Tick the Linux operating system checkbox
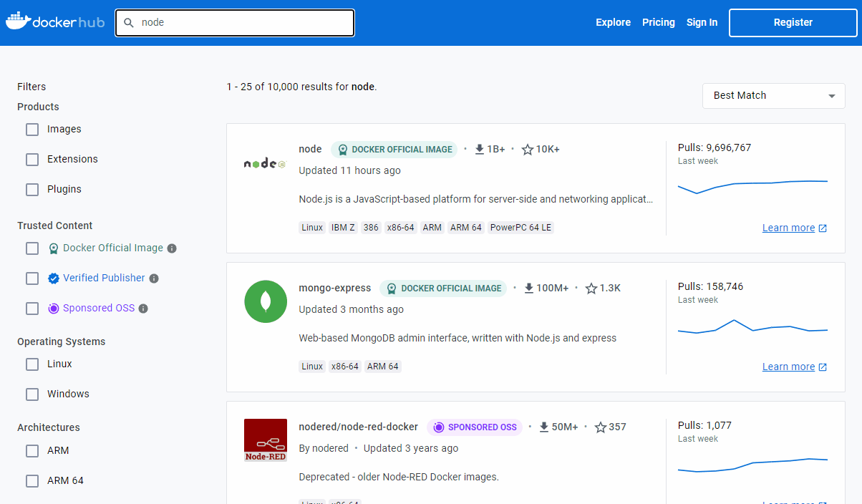Image resolution: width=862 pixels, height=504 pixels. point(32,364)
